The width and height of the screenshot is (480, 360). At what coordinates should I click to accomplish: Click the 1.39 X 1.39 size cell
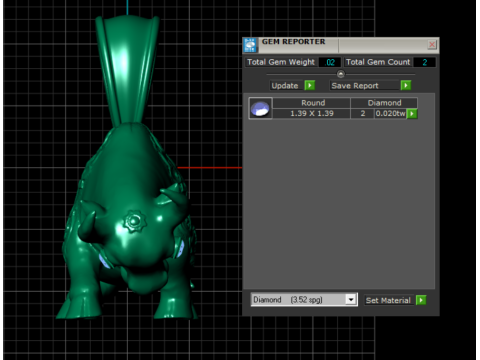311,114
